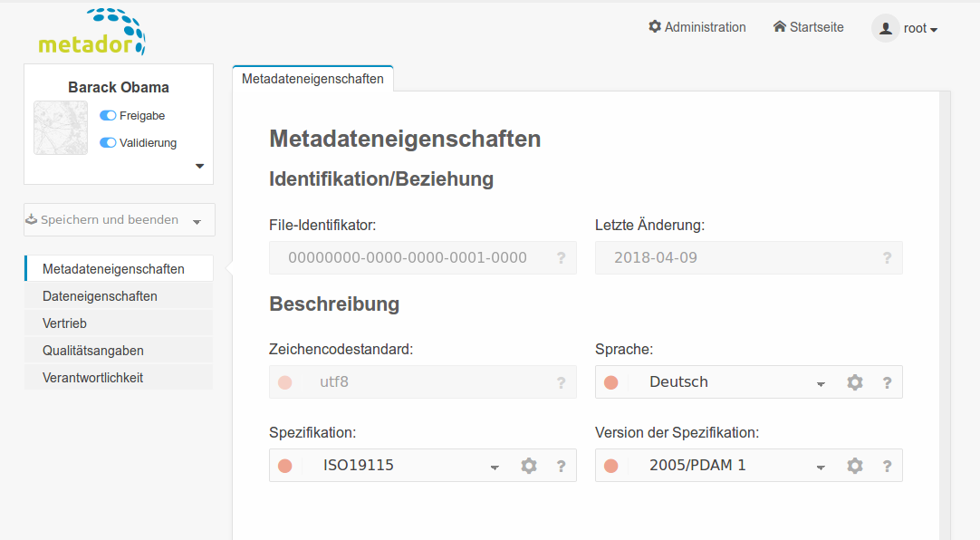Toggle the Validierung switch
The image size is (980, 540).
[x=108, y=142]
